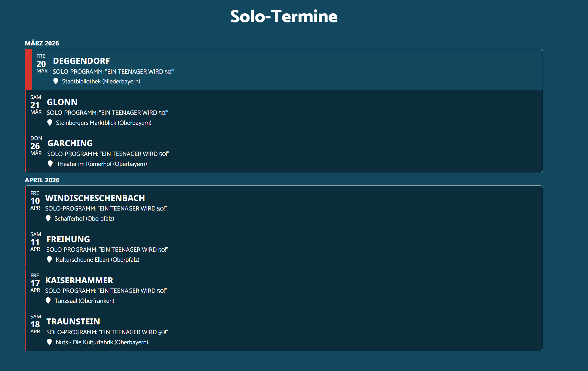Open the DEGGENDORF event title
The image size is (588, 371).
point(81,61)
